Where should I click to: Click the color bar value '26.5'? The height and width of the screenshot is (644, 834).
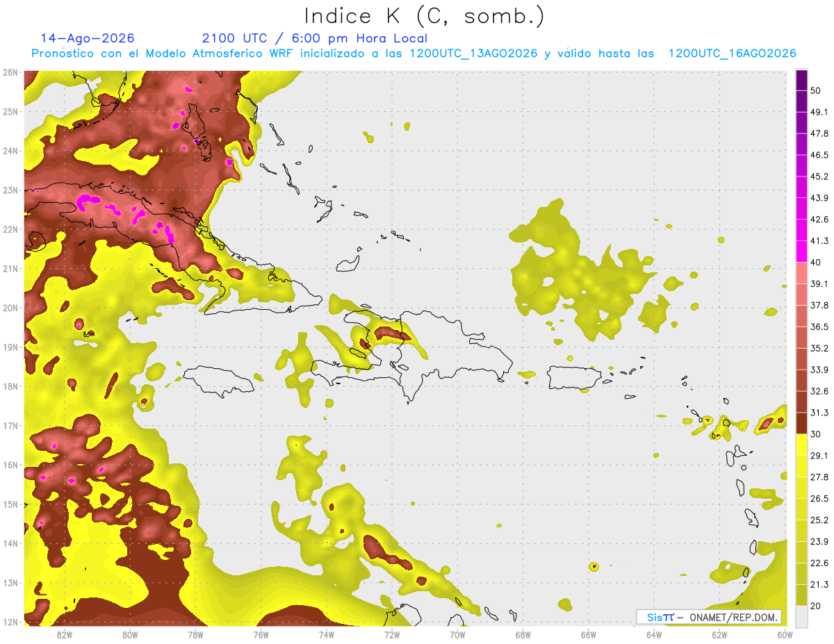point(819,499)
